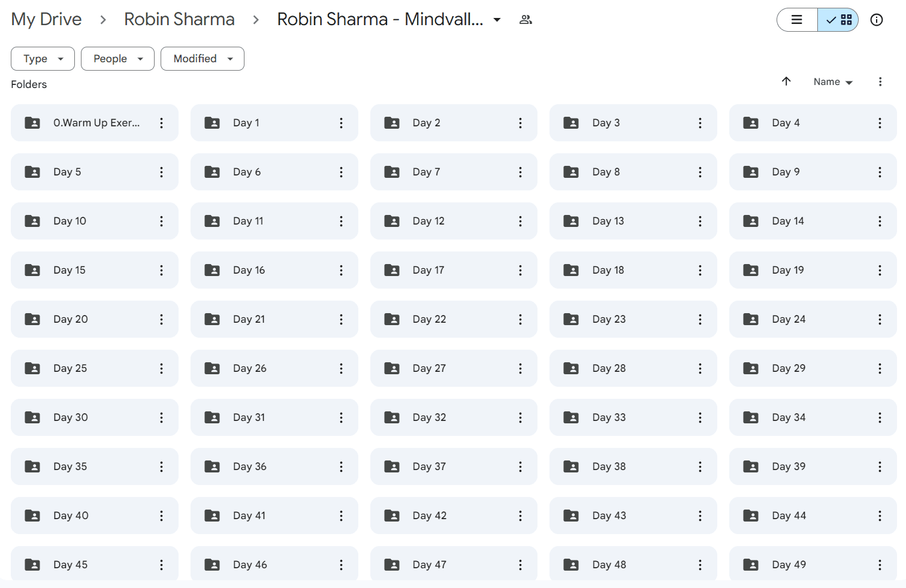The height and width of the screenshot is (588, 906).
Task: Open the Modified filter dropdown
Action: (x=202, y=59)
